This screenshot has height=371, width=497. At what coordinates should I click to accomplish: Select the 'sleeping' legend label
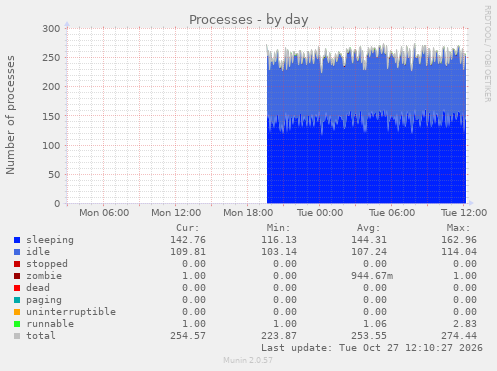[50, 240]
